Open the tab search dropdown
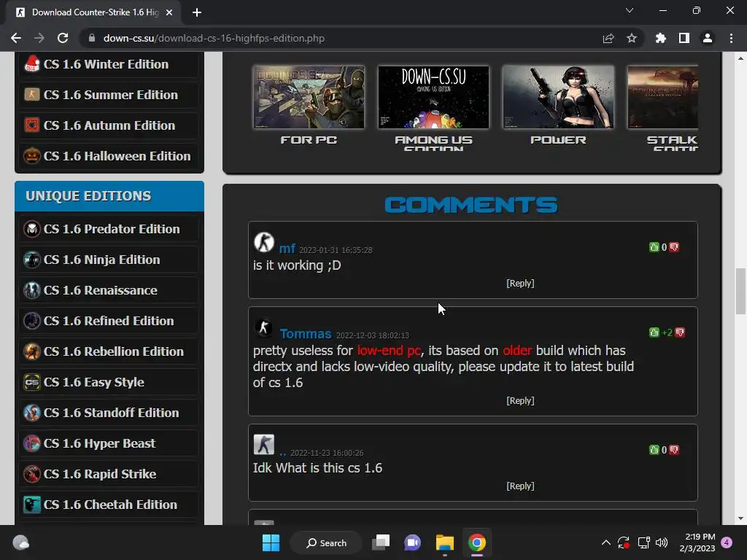Image resolution: width=747 pixels, height=560 pixels. (630, 10)
